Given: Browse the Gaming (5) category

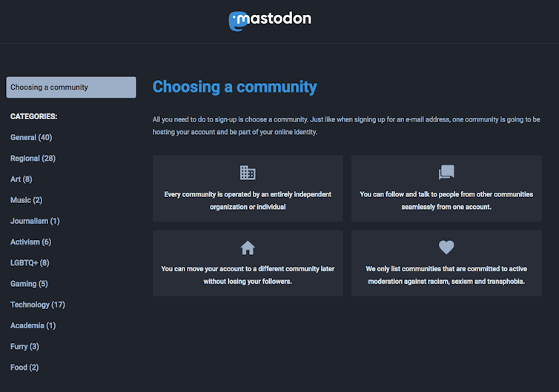Looking at the screenshot, I should 29,284.
